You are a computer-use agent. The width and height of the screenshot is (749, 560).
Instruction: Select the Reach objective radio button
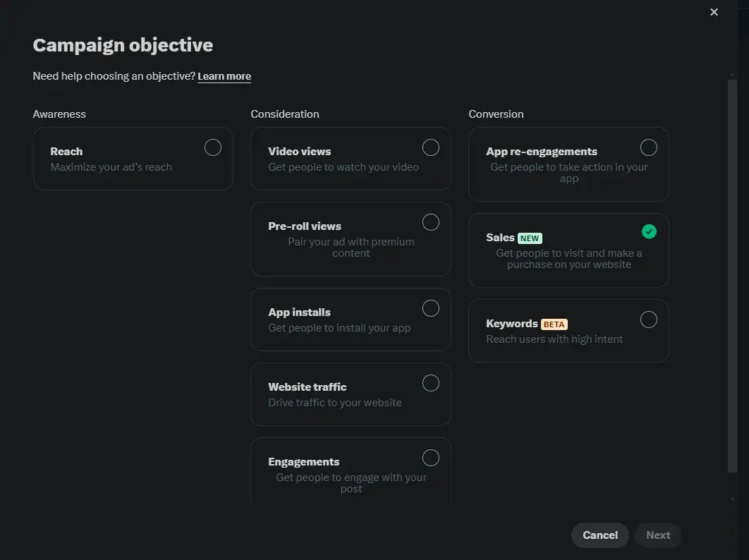[x=212, y=147]
